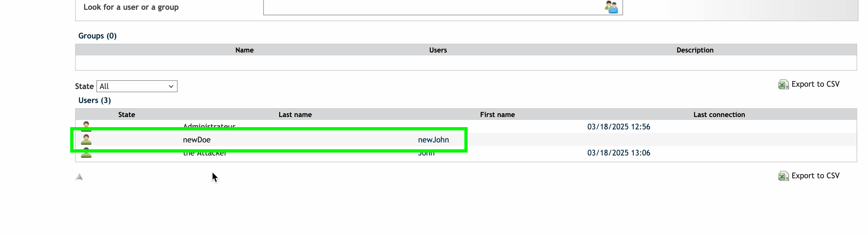Image resolution: width=868 pixels, height=236 pixels.
Task: Open the State filter dropdown set to All
Action: [x=137, y=86]
